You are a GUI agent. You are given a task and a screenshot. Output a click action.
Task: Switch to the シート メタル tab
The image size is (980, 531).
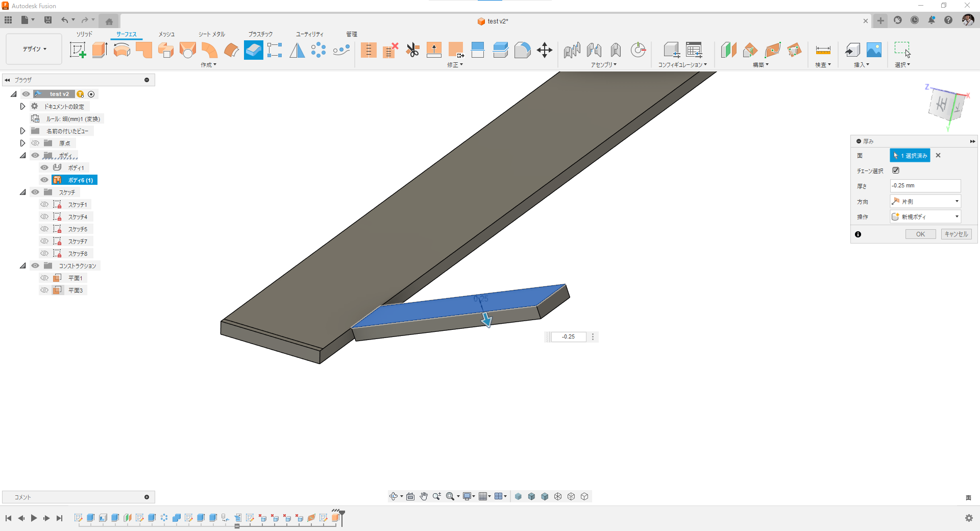click(212, 34)
